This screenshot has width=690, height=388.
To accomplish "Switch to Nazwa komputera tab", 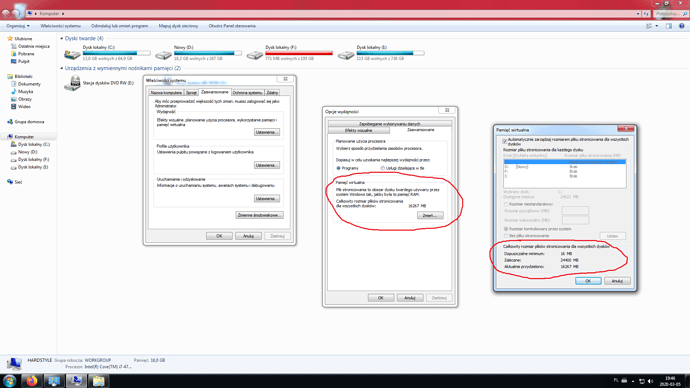I will (x=166, y=92).
